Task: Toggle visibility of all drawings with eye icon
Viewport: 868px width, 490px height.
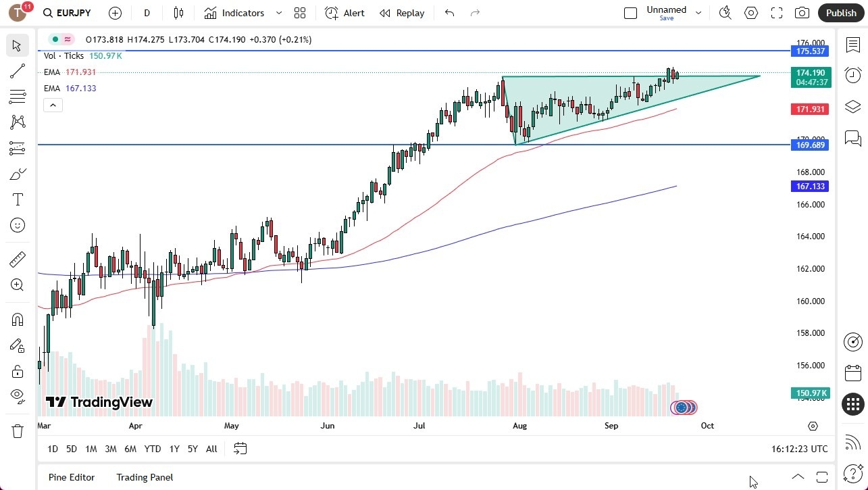Action: [x=17, y=397]
